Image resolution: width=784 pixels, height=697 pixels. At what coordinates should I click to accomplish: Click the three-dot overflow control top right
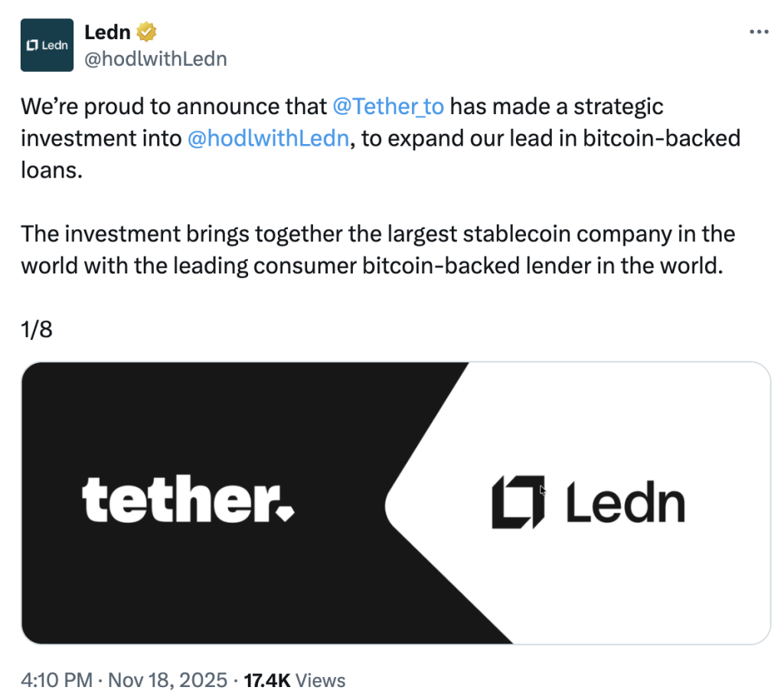pos(759,31)
